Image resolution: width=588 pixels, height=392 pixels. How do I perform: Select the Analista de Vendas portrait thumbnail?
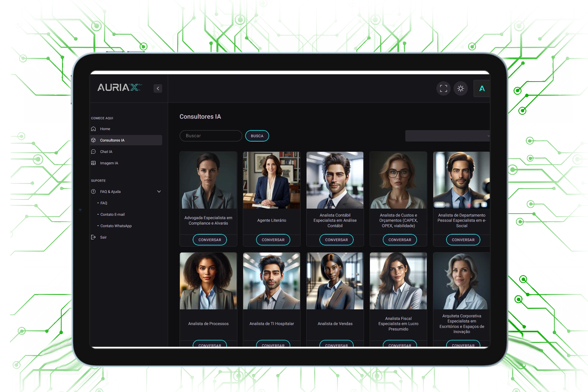tap(335, 281)
